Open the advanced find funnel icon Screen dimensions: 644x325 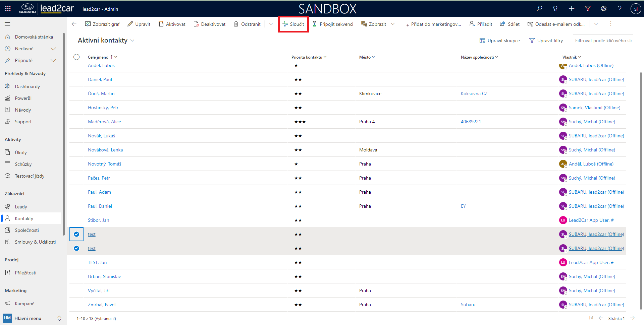pyautogui.click(x=588, y=9)
